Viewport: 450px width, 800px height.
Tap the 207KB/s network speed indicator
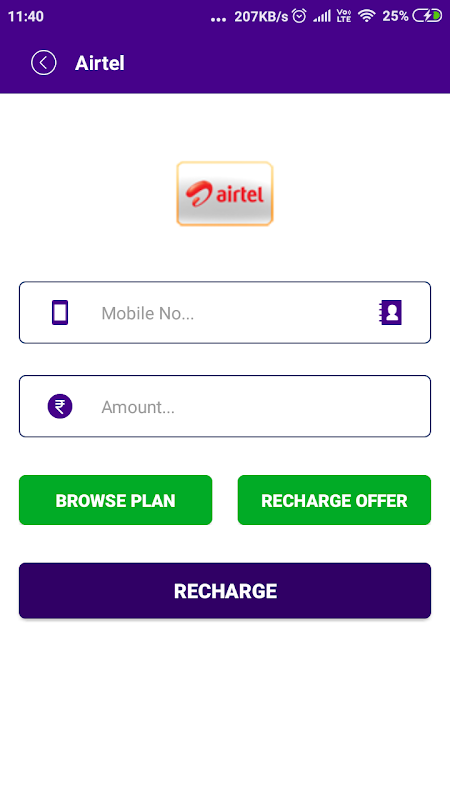[261, 16]
